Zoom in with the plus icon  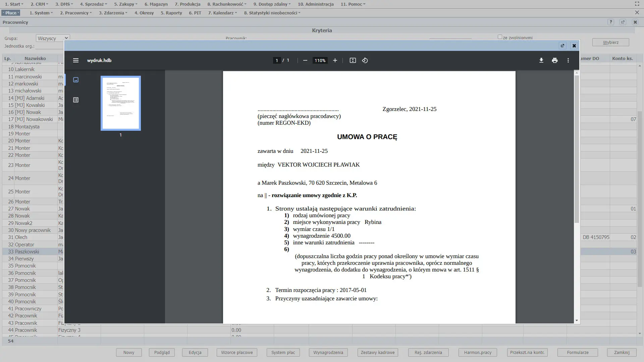[x=335, y=60]
